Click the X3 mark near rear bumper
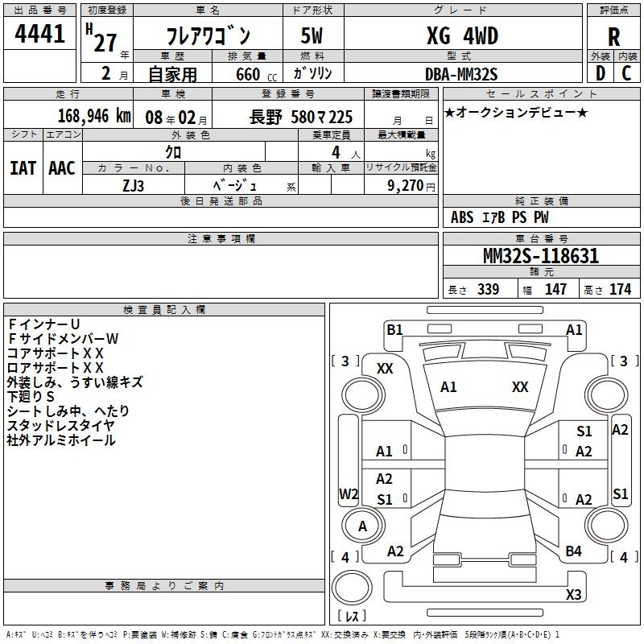Screen dimensions: 644x644 (573, 595)
